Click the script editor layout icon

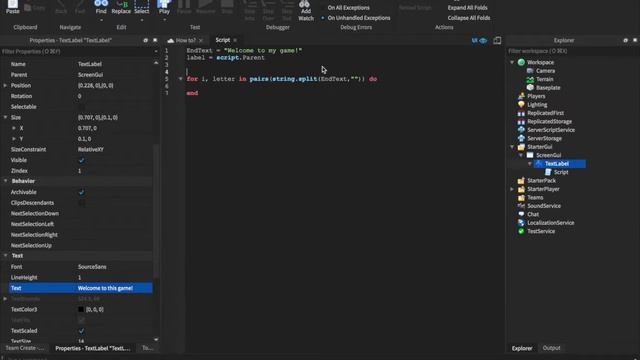[497, 40]
